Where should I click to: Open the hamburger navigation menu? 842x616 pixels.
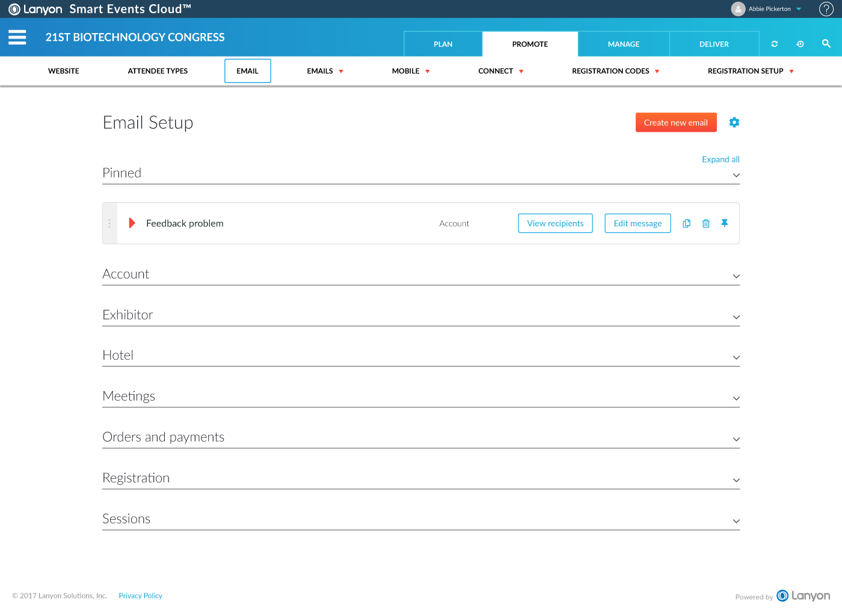[17, 37]
